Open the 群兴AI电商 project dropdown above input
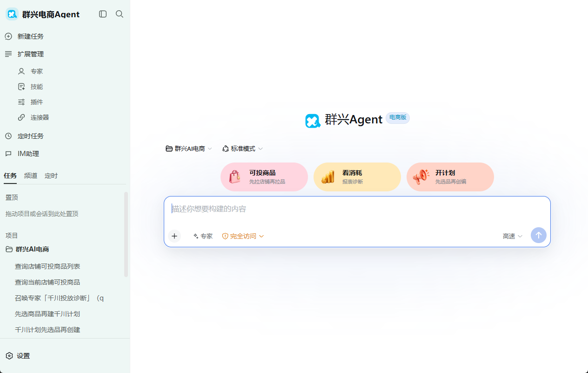Viewport: 588px width, 373px height. point(189,149)
